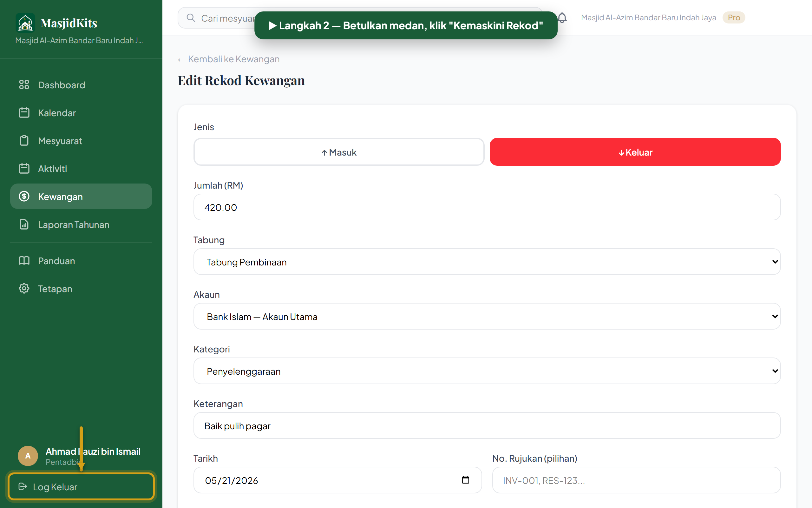Open Dashboard in sidebar
The width and height of the screenshot is (812, 508).
tap(81, 85)
